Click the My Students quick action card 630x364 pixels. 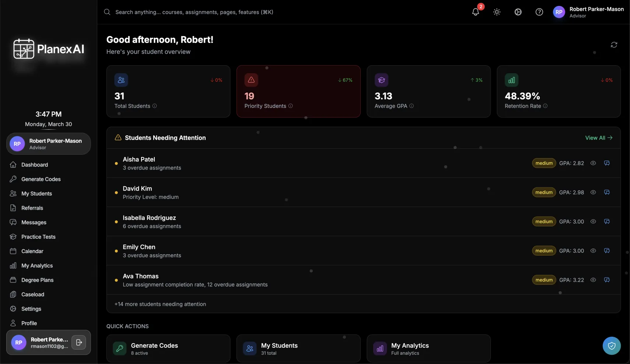tap(298, 349)
